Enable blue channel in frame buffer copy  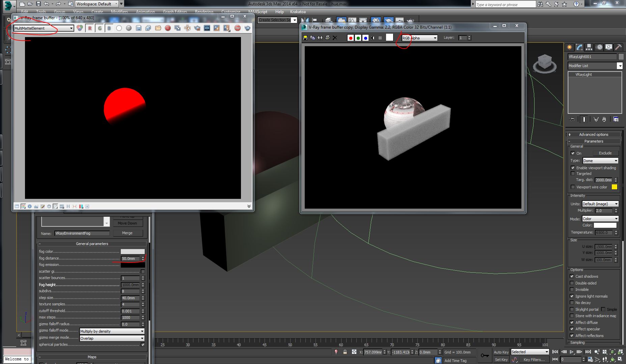click(x=365, y=38)
